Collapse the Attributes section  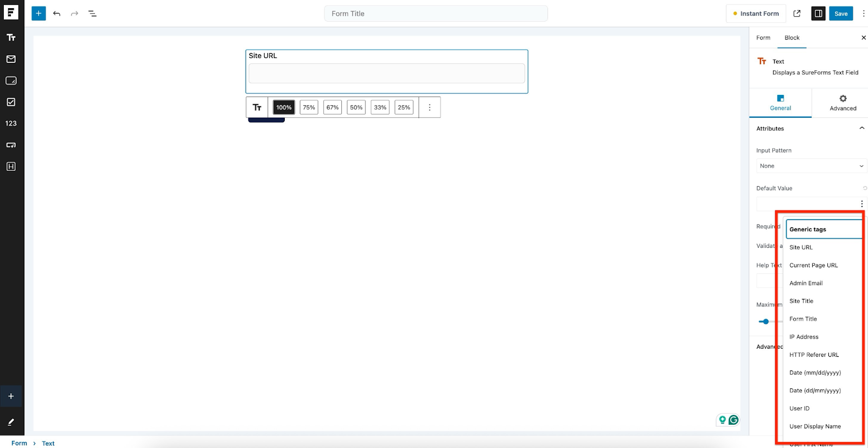[x=861, y=129]
